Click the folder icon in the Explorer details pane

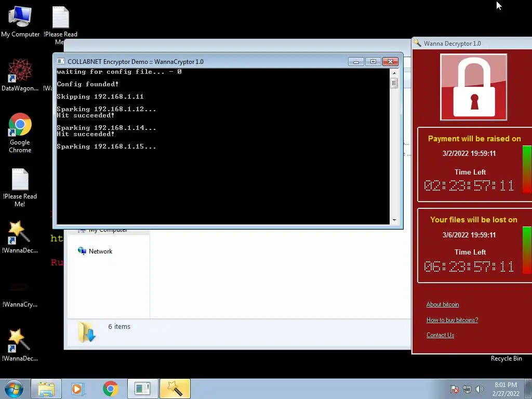pyautogui.click(x=87, y=332)
